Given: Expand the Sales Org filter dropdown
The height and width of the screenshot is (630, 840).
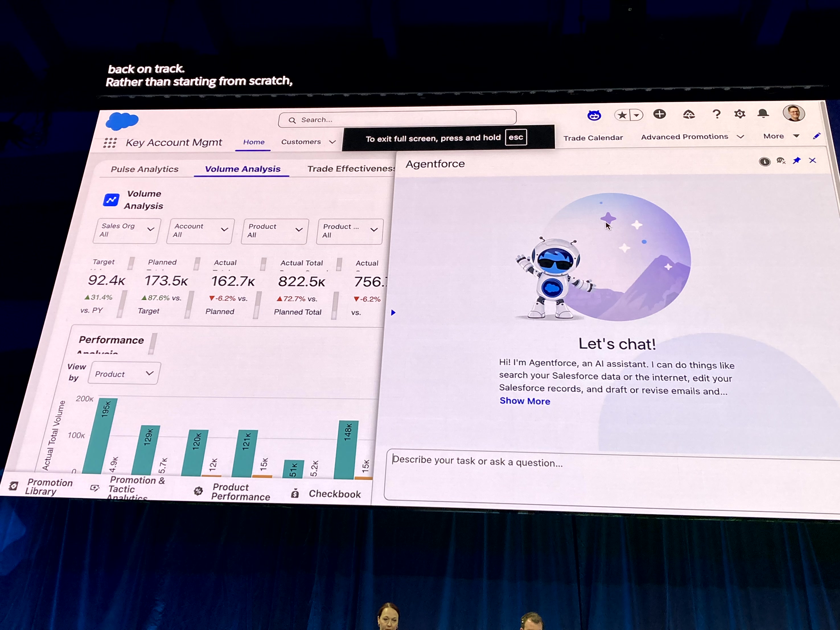Looking at the screenshot, I should tap(126, 230).
